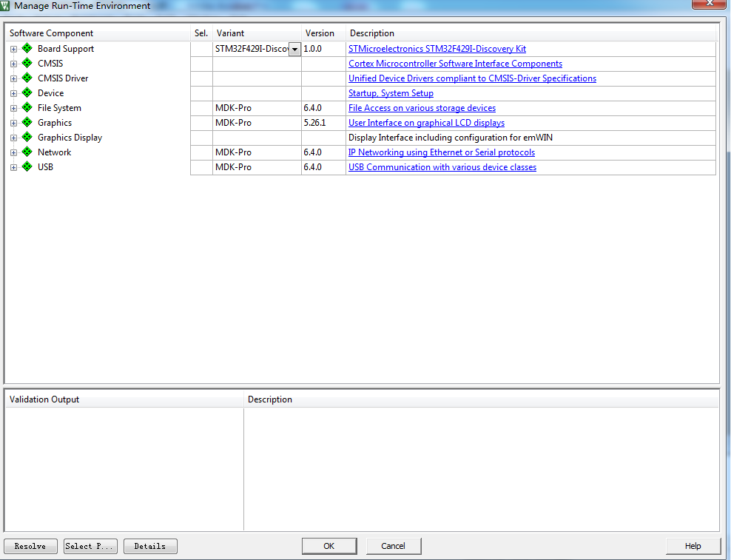Expand the Board Support tree node
Viewport: 731px width, 560px height.
tap(13, 49)
